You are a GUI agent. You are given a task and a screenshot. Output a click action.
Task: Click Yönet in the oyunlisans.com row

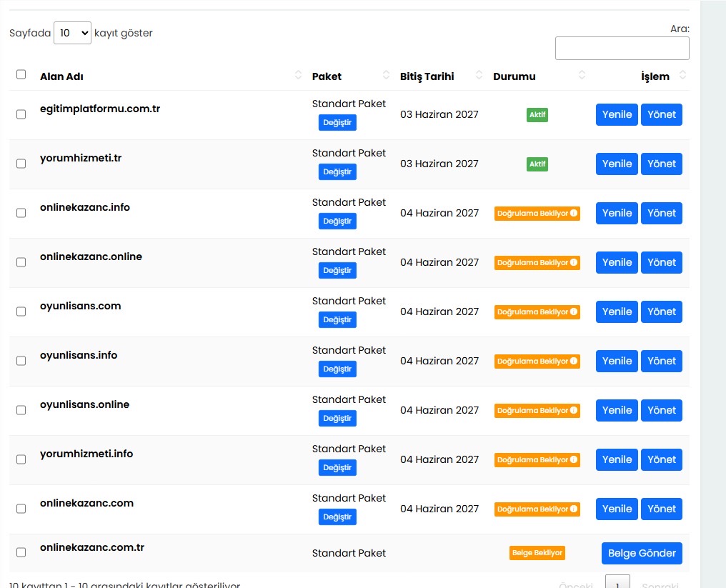[x=661, y=312]
